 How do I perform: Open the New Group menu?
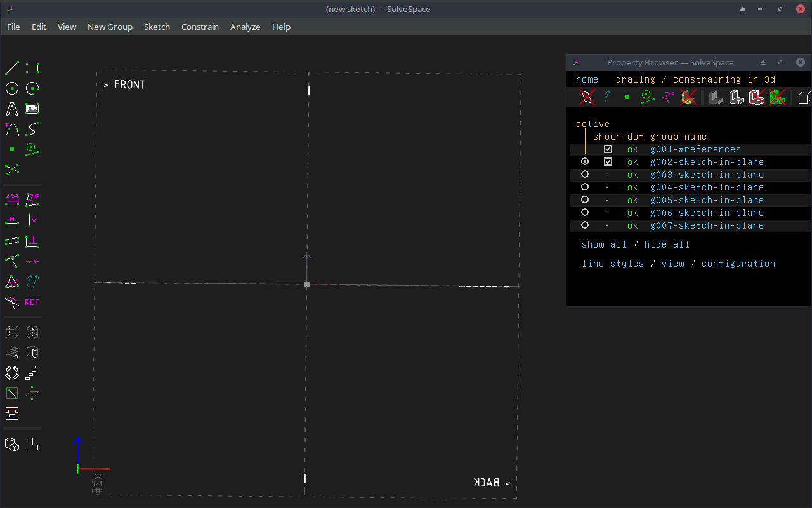click(x=110, y=27)
